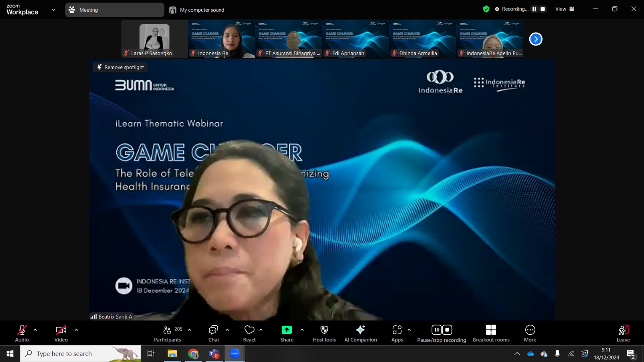This screenshot has width=644, height=362.
Task: Open the Windows Start menu
Action: click(x=10, y=354)
